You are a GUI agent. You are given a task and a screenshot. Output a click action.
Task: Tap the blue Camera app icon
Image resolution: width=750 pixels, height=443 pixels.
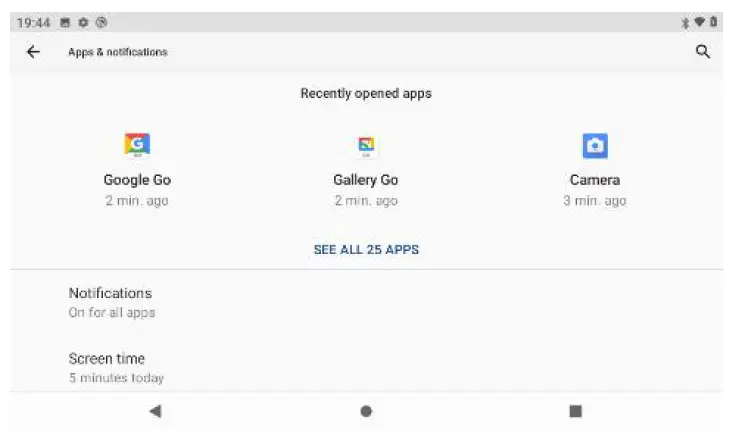[595, 145]
